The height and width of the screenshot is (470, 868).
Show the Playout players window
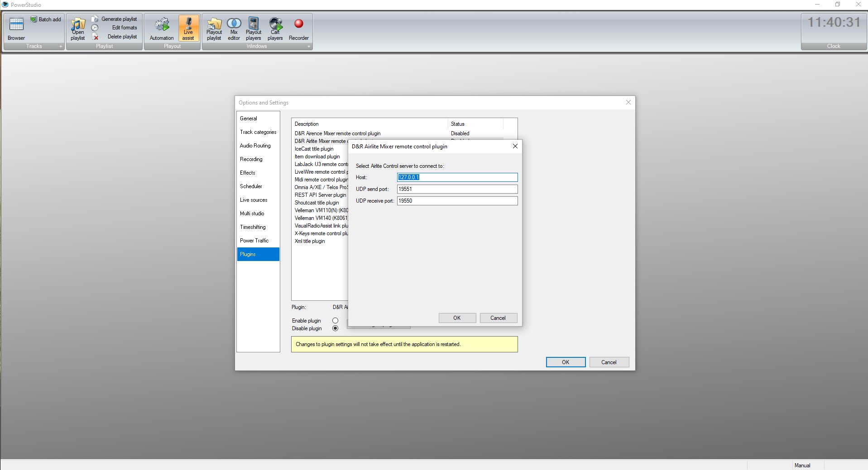pos(254,28)
